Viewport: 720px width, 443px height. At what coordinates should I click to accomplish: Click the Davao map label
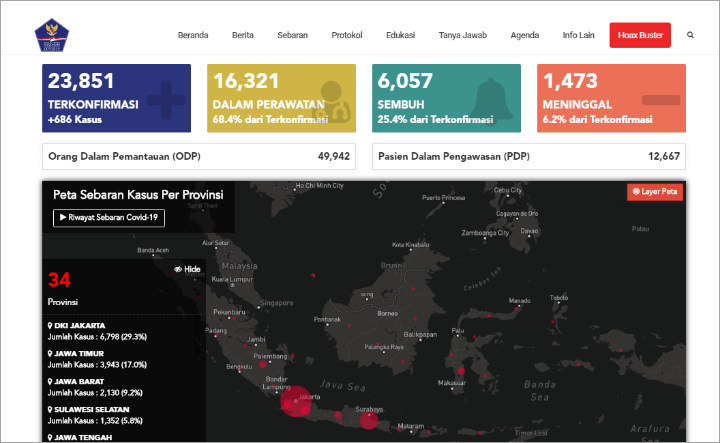pyautogui.click(x=529, y=231)
